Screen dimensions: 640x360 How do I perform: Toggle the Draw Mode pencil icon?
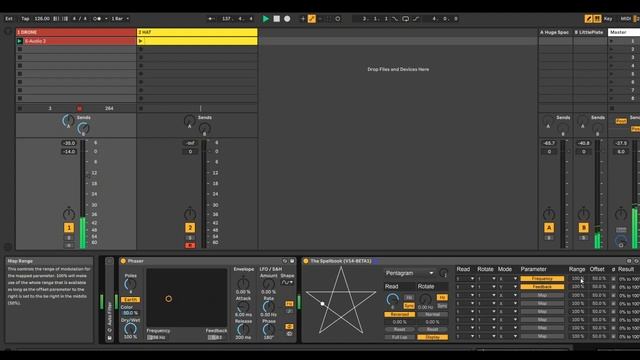click(588, 19)
